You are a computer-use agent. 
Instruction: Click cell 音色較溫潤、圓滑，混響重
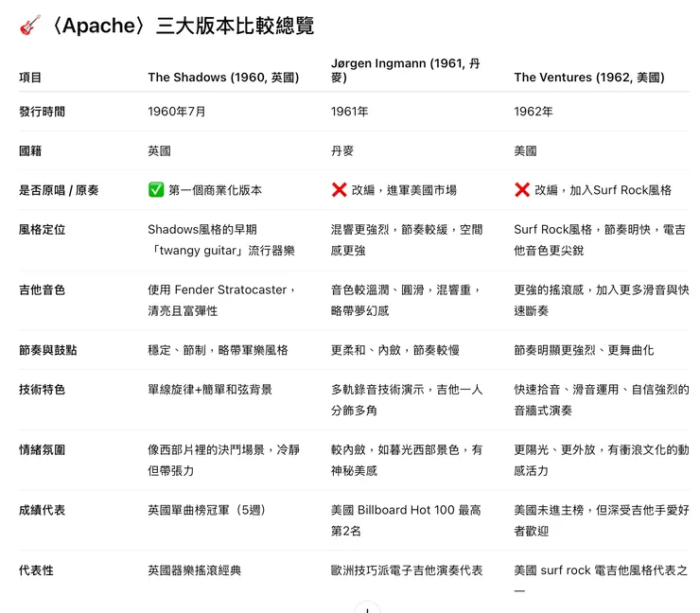(x=406, y=300)
